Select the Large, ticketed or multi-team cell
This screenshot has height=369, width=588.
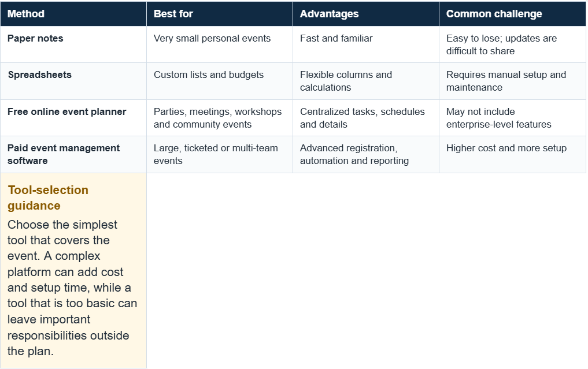tap(220, 154)
